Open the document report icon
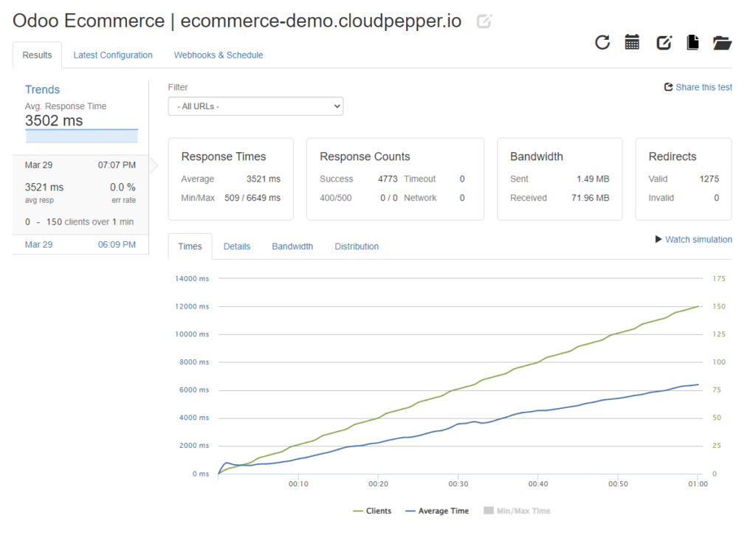 coord(693,43)
